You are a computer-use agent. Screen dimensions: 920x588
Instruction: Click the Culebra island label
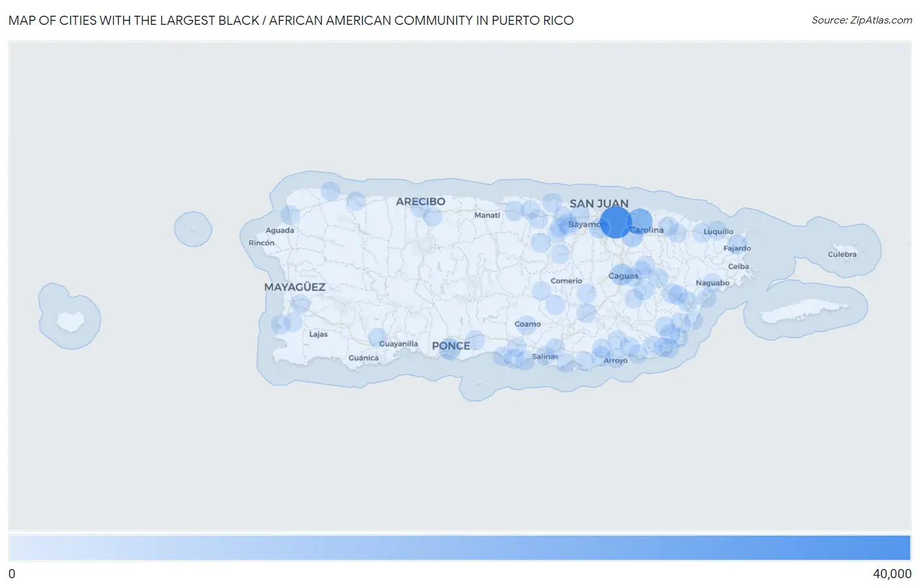tap(841, 254)
